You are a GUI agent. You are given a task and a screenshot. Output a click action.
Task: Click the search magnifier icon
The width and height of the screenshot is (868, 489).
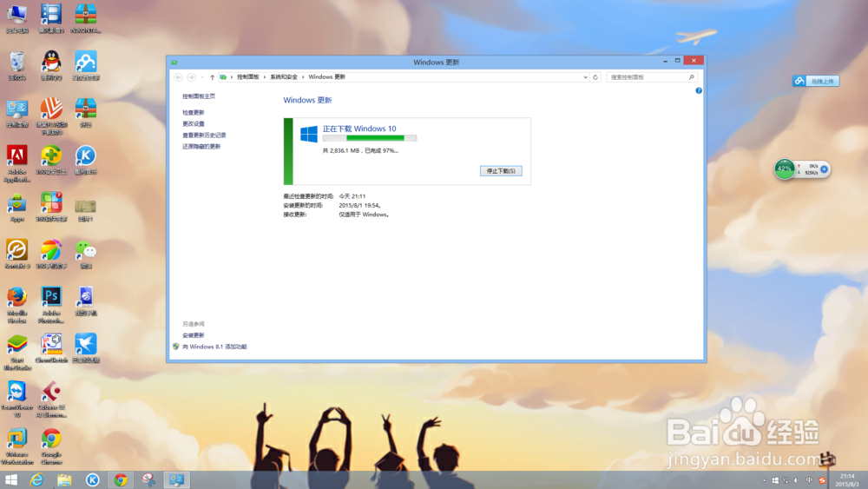pos(692,77)
